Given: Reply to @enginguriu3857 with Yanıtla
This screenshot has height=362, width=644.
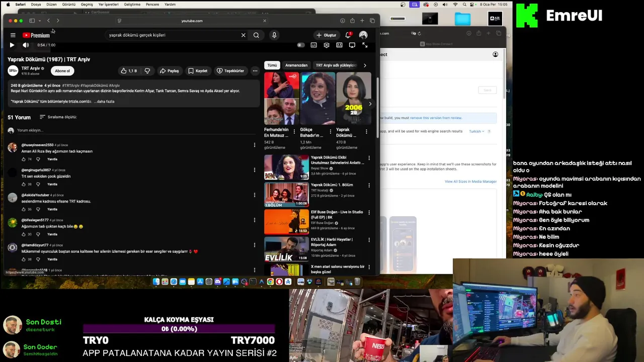Looking at the screenshot, I should [x=52, y=185].
